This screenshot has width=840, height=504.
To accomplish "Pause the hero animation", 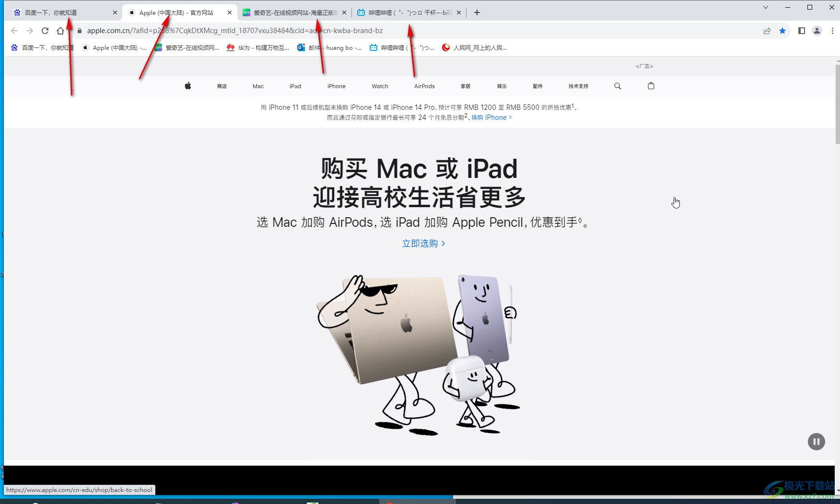I will 817,442.
